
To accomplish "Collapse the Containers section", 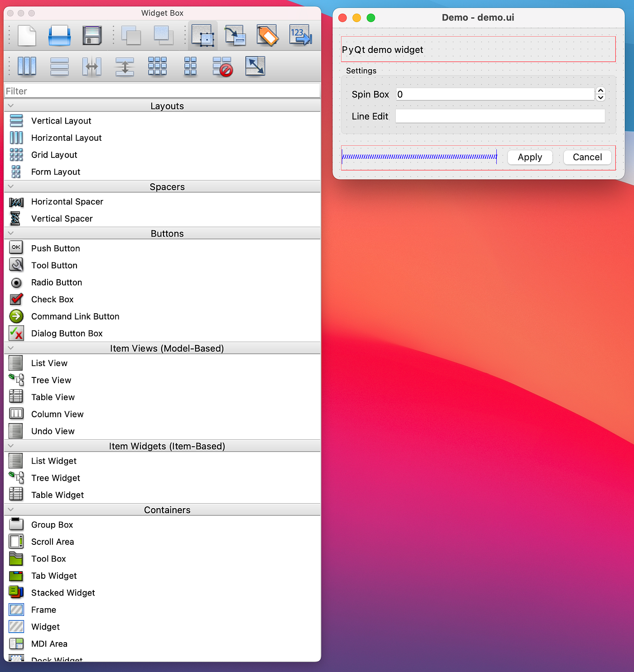I will (x=10, y=509).
